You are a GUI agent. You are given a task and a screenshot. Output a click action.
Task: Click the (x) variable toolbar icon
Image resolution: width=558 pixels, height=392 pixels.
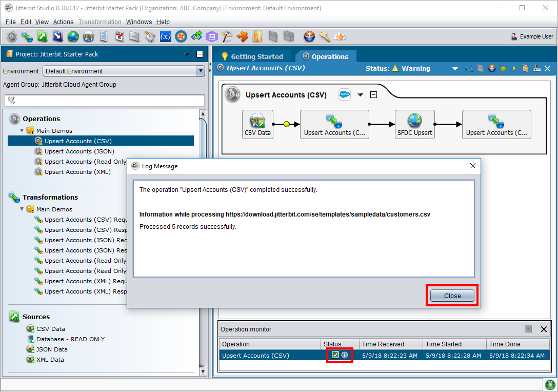[x=165, y=36]
